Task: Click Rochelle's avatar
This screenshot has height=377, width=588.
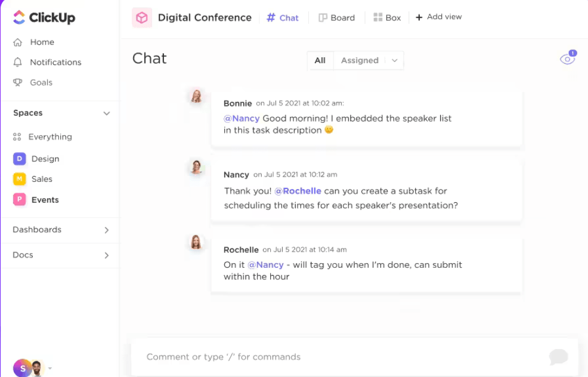Action: click(197, 242)
